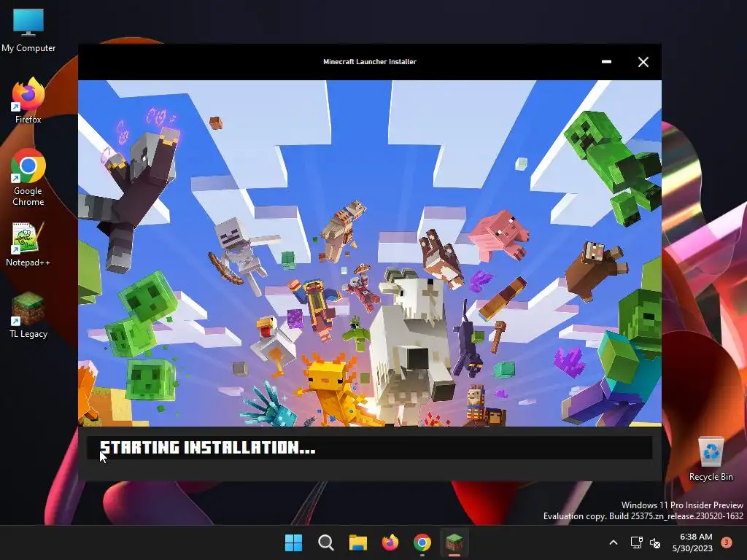
Task: Close the Minecraft Launcher Installer window
Action: click(643, 62)
